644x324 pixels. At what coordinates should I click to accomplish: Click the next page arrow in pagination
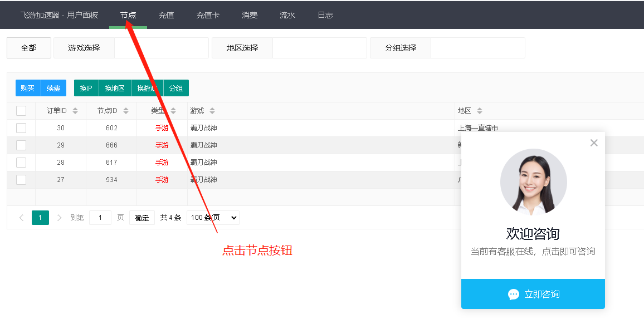click(59, 218)
